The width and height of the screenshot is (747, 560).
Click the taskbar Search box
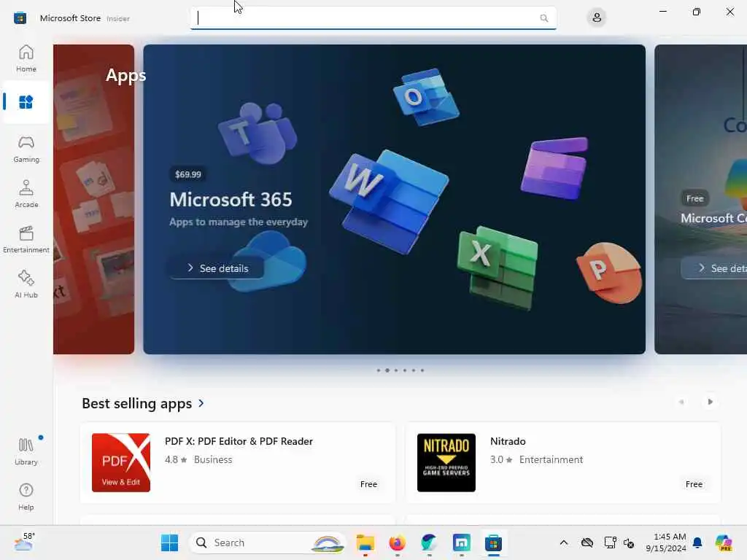(268, 542)
